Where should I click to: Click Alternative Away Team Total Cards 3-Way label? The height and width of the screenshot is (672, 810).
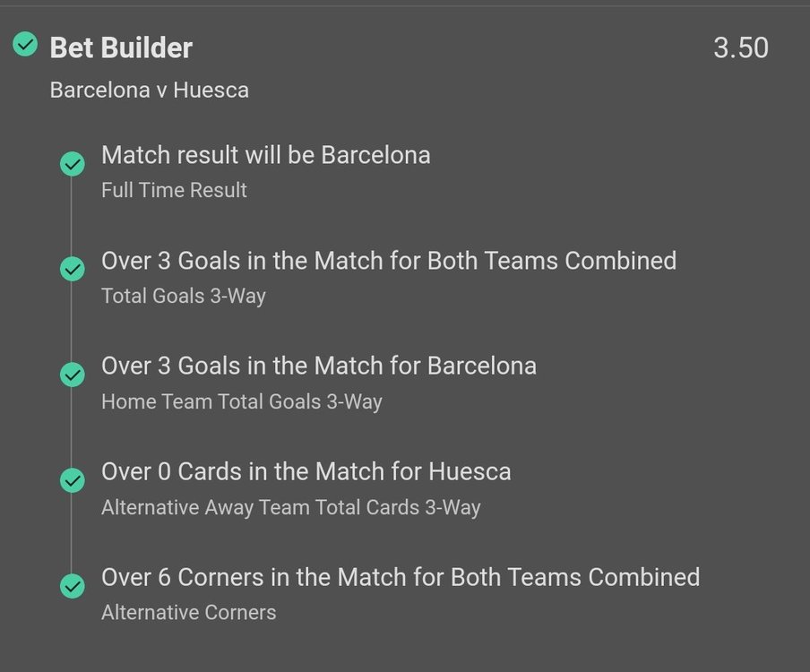pyautogui.click(x=290, y=507)
